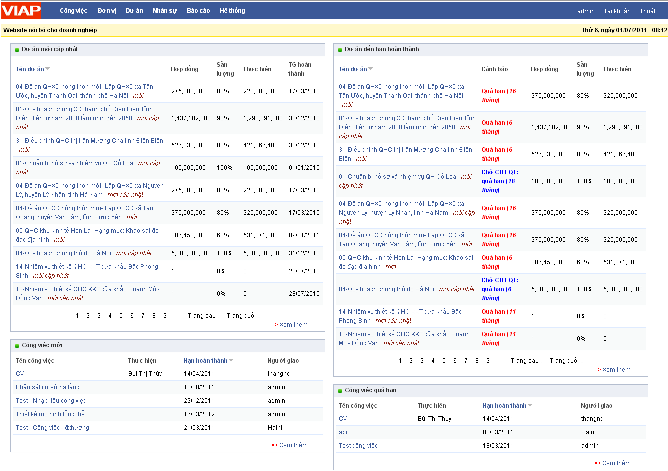Open Bắc Phong Sinh project in Dự án đến hạn hoàn thành

tap(400, 316)
